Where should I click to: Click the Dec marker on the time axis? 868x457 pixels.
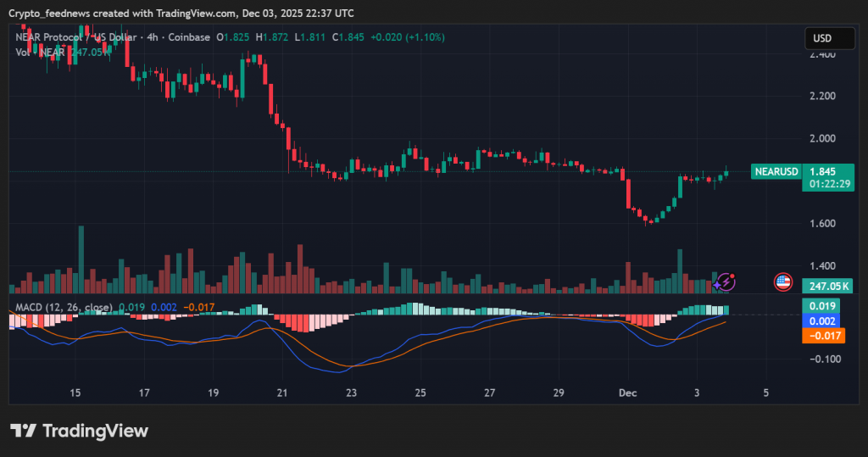click(x=627, y=393)
